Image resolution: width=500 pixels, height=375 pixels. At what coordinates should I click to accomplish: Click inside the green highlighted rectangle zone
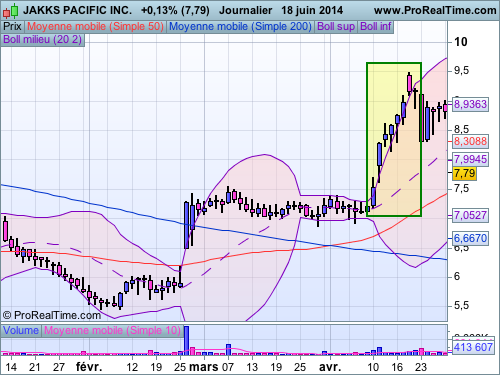coord(394,139)
